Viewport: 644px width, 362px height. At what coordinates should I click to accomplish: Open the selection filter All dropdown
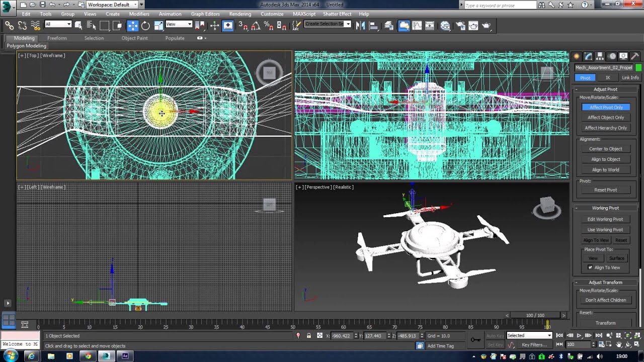tap(58, 24)
